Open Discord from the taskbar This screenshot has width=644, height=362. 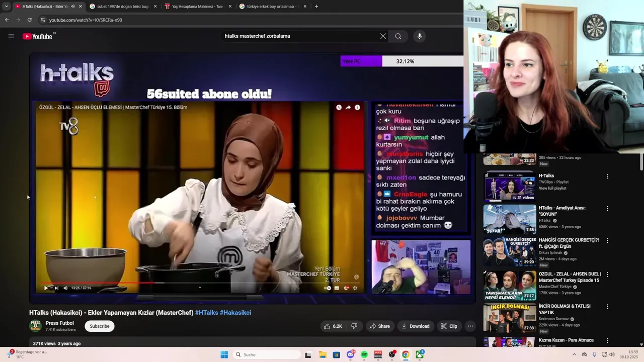[351, 354]
